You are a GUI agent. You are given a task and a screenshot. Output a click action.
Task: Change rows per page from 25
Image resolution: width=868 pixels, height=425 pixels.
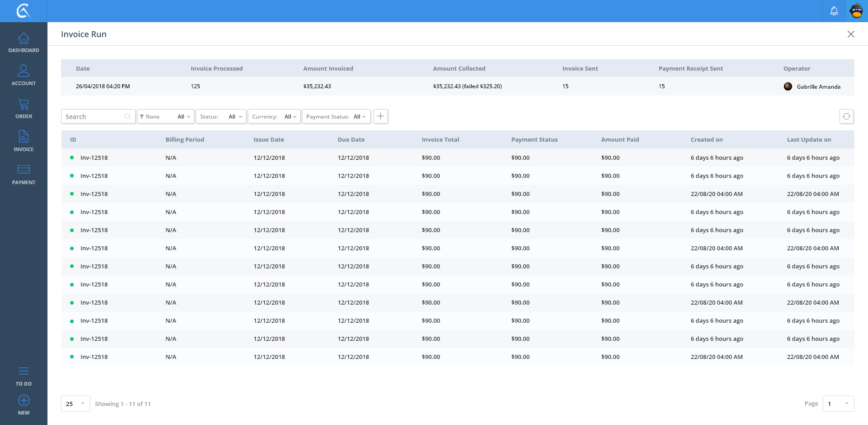pos(75,404)
